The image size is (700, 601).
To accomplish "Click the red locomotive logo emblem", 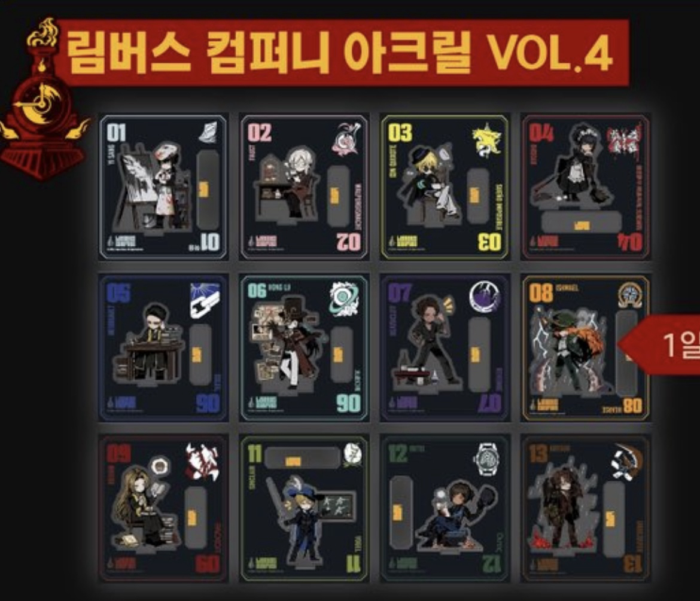I will 44,100.
